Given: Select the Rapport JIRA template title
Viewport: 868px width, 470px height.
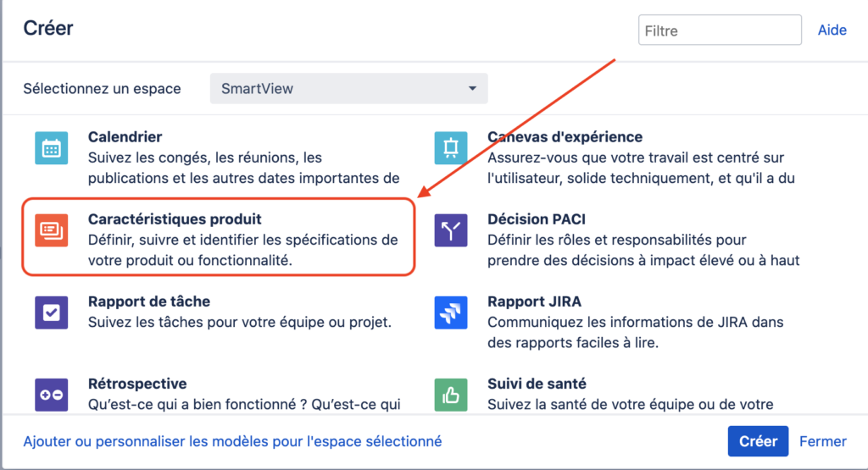Looking at the screenshot, I should 534,301.
